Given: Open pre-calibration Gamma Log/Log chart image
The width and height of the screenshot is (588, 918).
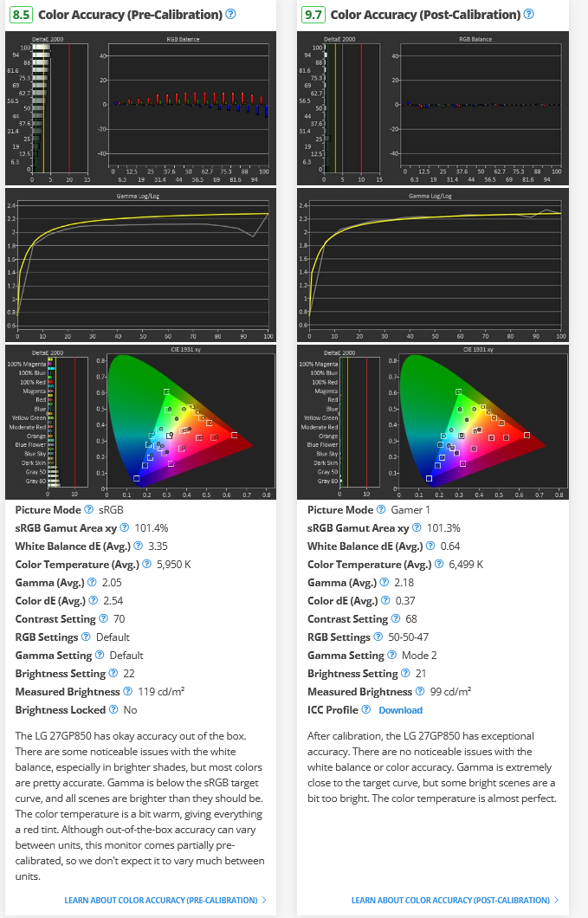Looking at the screenshot, I should (x=140, y=265).
